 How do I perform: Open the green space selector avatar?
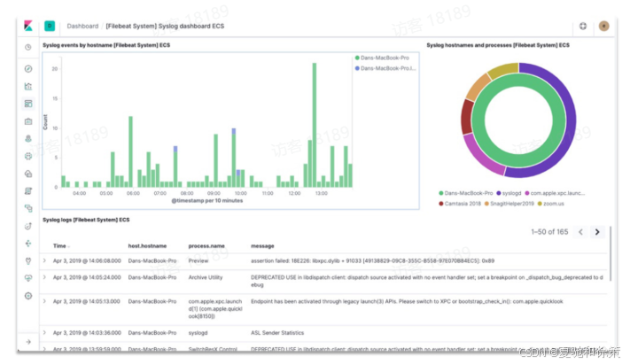pos(50,26)
